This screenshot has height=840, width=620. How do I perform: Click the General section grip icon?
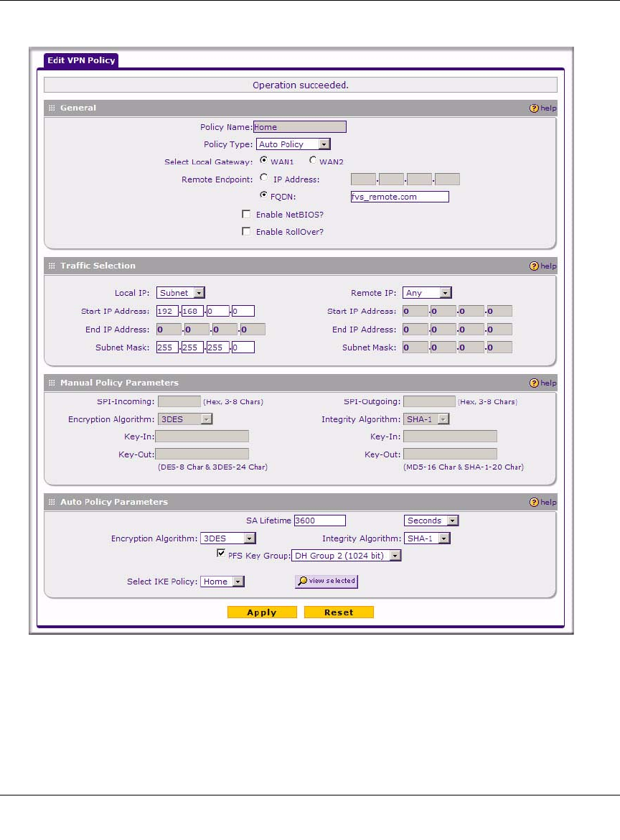(x=52, y=108)
